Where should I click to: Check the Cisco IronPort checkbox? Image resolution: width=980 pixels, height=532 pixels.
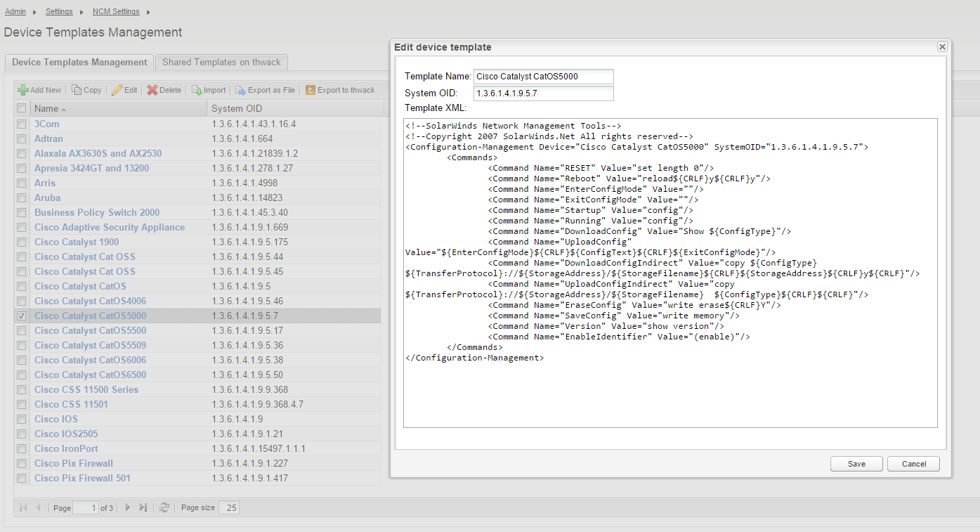click(x=22, y=448)
